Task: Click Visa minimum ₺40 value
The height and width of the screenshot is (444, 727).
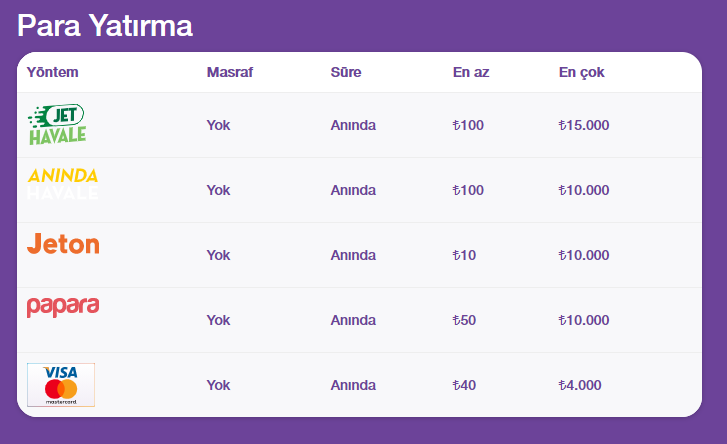Action: coord(464,385)
